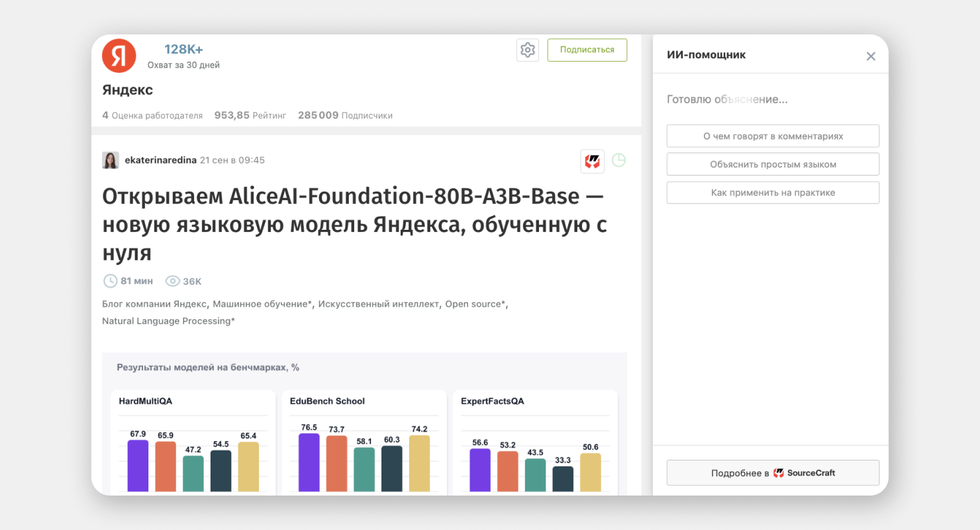Open the Яндекс company name link
The width and height of the screenshot is (980, 530).
[128, 90]
